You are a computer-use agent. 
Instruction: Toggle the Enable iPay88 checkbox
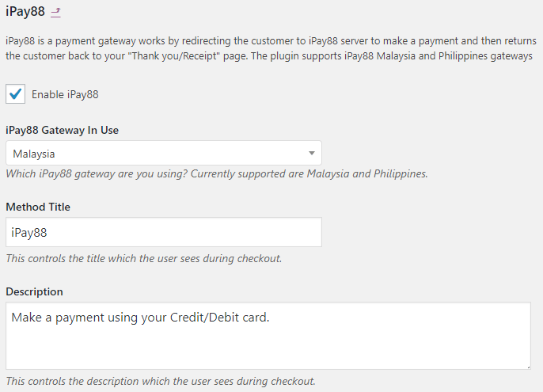click(15, 94)
